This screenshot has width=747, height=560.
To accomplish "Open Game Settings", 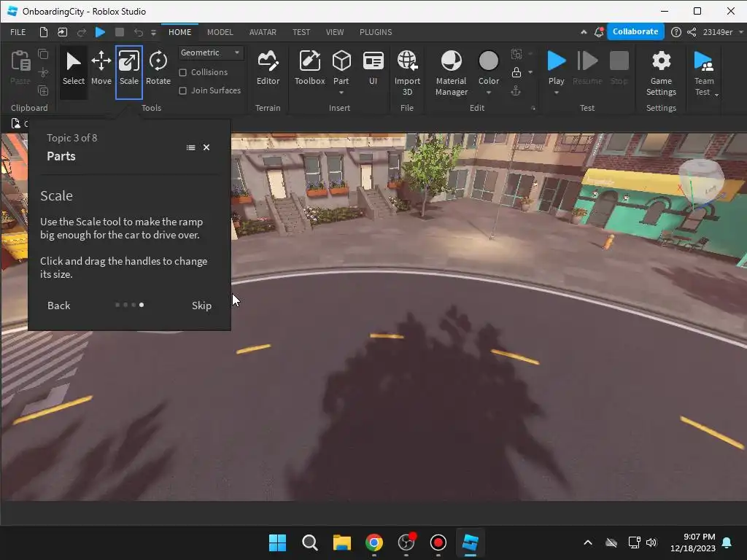I will (x=661, y=72).
